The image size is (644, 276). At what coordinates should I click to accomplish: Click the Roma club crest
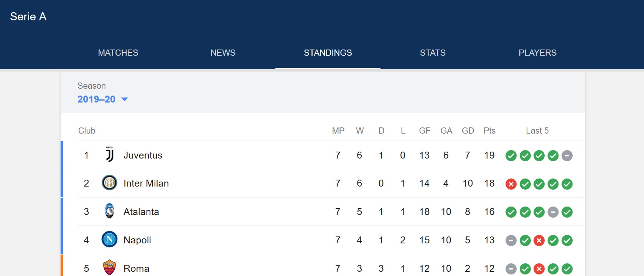pyautogui.click(x=109, y=268)
